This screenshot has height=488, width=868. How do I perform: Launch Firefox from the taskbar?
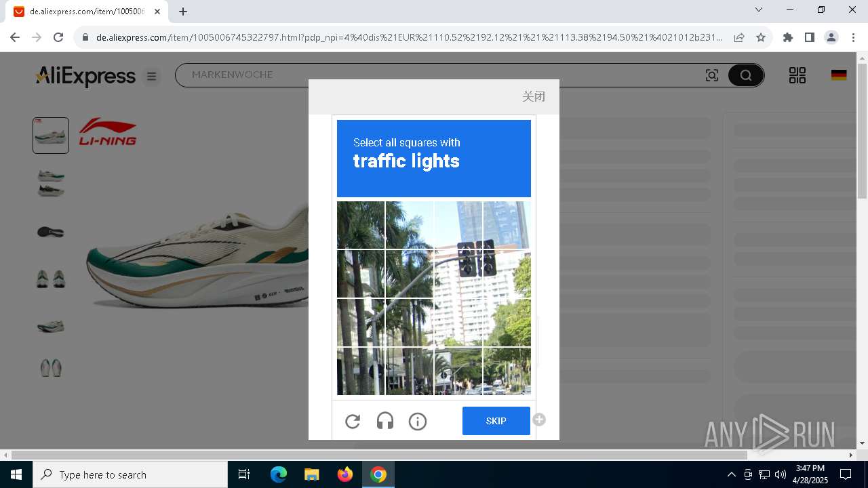(345, 474)
